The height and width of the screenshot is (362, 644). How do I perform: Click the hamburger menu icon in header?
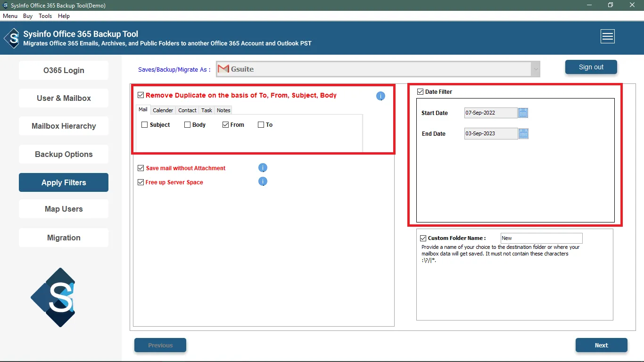(607, 36)
